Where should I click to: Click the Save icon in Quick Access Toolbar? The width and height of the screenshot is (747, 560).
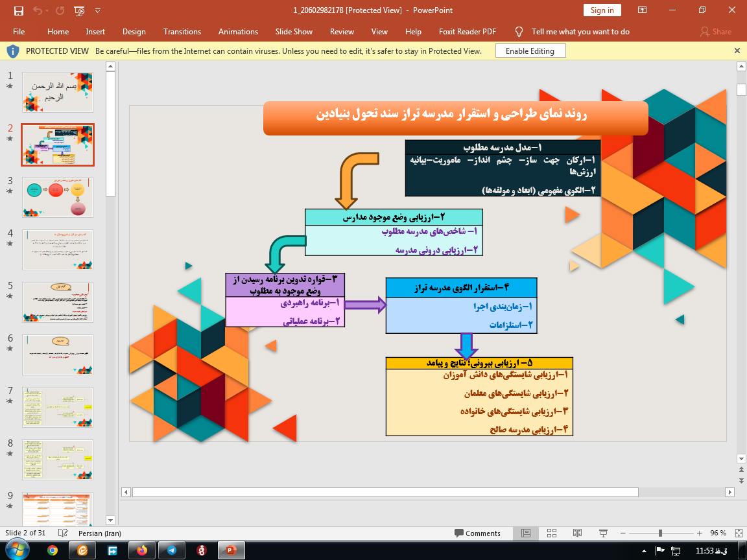click(x=18, y=10)
